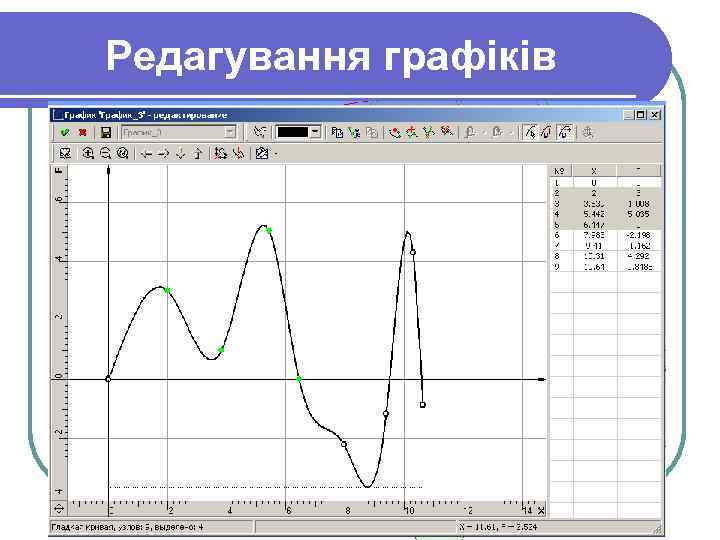Viewport: 720px width, 540px height.
Task: Click the curve style icon before color box
Action: (x=259, y=132)
